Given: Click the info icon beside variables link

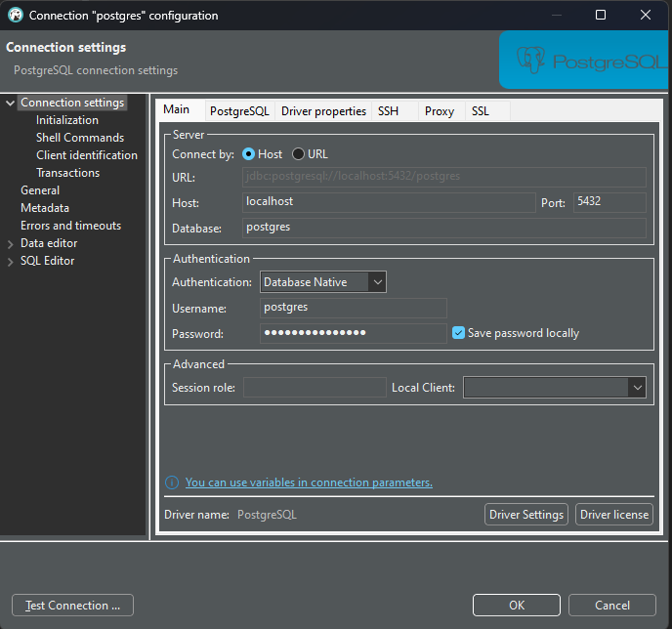Looking at the screenshot, I should pyautogui.click(x=172, y=482).
